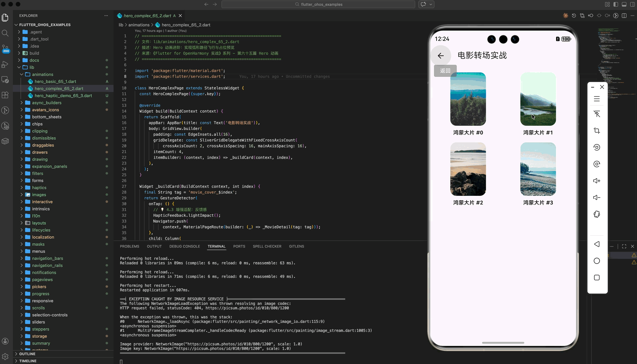Tap the phone app back arrow
Image resolution: width=637 pixels, height=364 pixels.
point(440,56)
